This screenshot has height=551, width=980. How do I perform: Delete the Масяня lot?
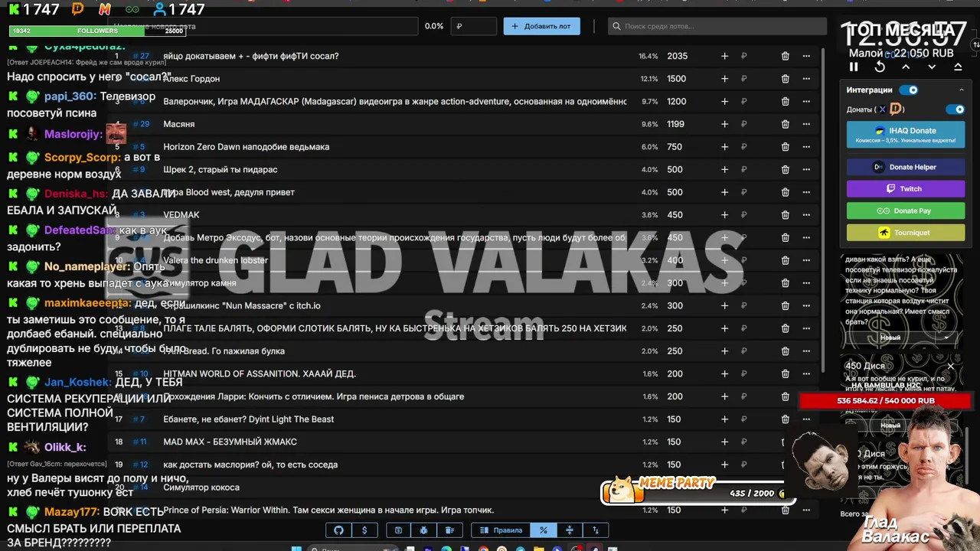[x=785, y=124]
